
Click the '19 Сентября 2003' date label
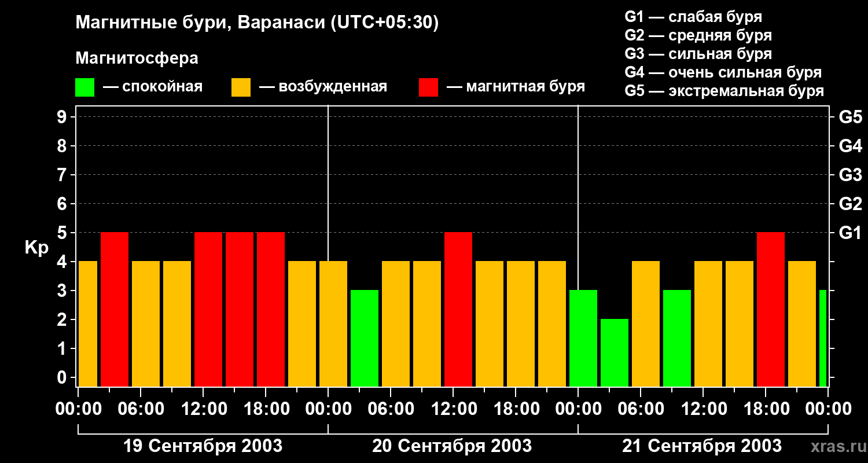(203, 446)
